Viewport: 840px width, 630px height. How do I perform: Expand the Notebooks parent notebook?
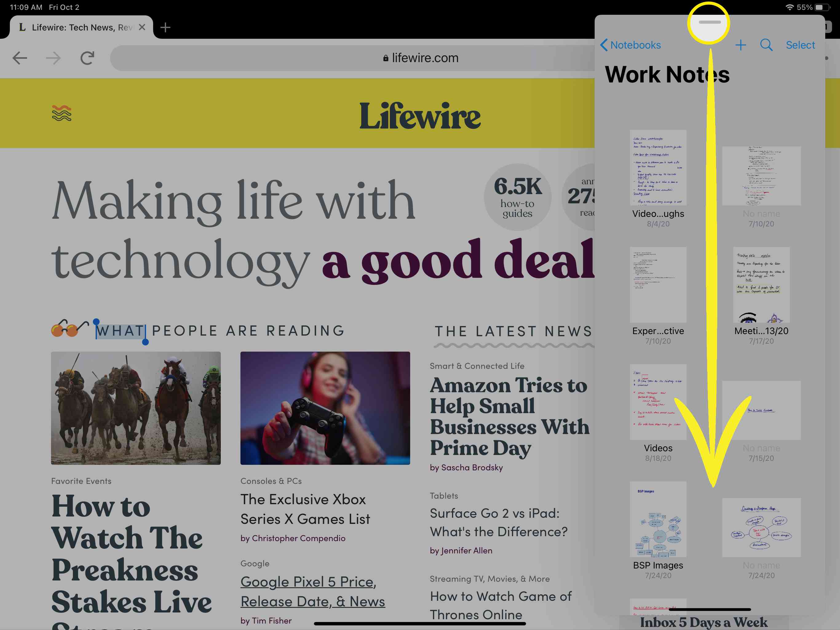[629, 44]
